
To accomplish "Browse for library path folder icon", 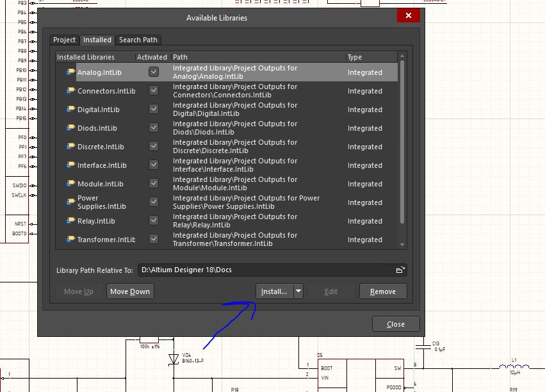I will coord(400,270).
